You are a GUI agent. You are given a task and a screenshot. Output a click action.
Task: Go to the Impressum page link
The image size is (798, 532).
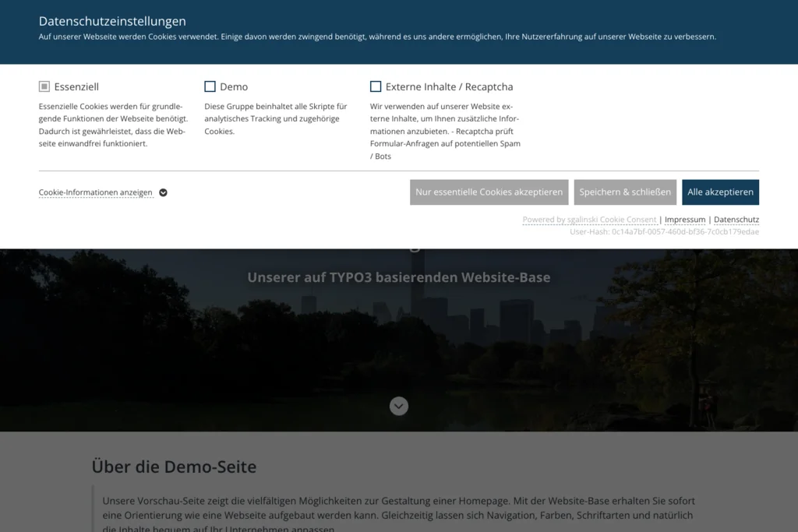coord(685,220)
